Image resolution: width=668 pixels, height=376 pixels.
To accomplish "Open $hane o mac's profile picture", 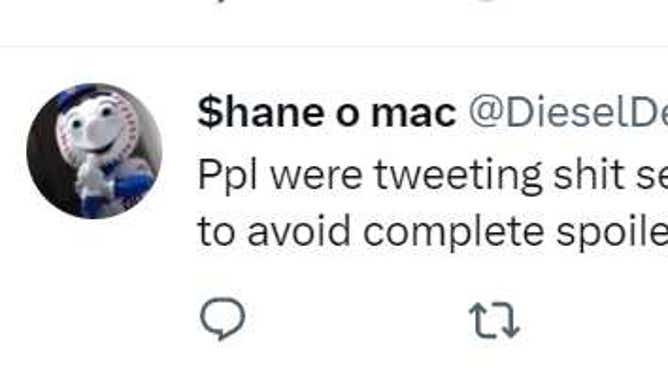I will pyautogui.click(x=94, y=151).
